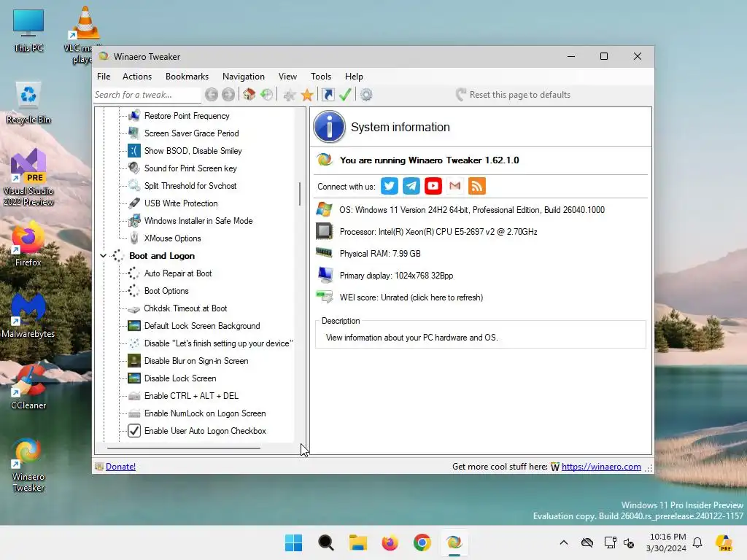
Task: Select Split Threshold for Svchost
Action: [190, 186]
